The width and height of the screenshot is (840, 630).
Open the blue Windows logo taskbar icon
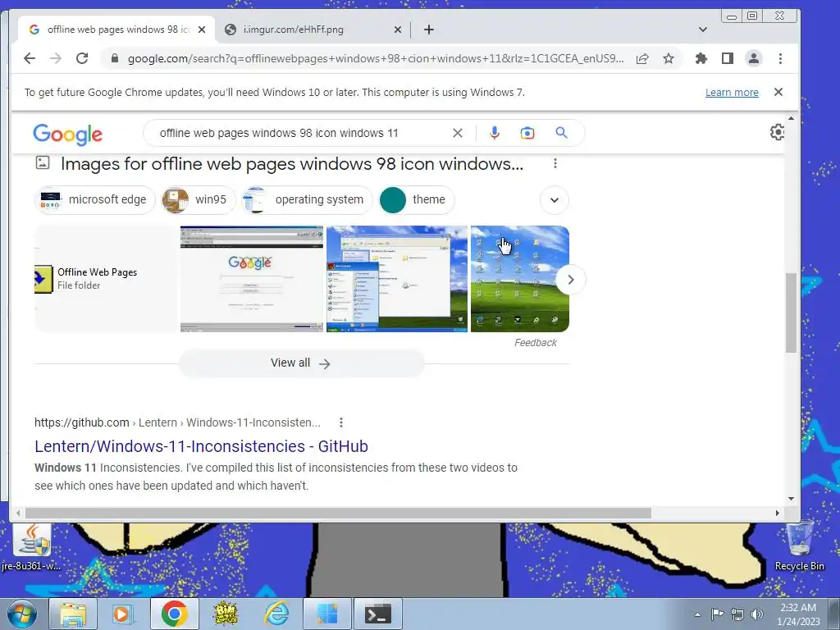(x=327, y=614)
